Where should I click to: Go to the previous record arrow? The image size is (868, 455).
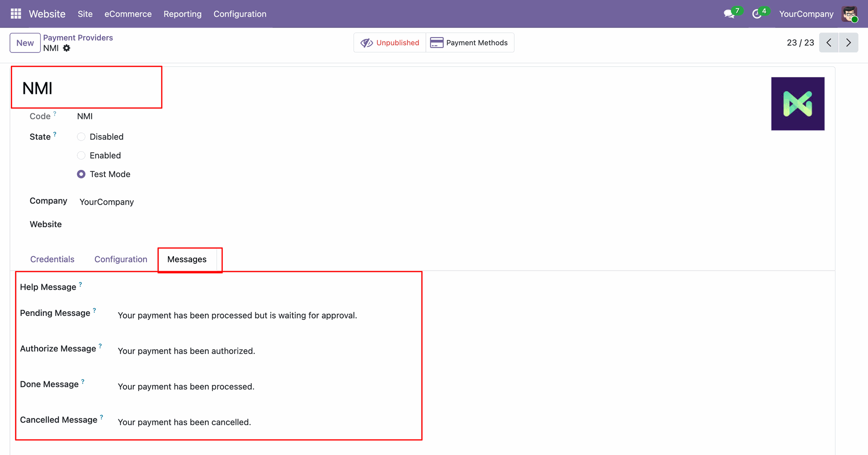[x=829, y=42]
